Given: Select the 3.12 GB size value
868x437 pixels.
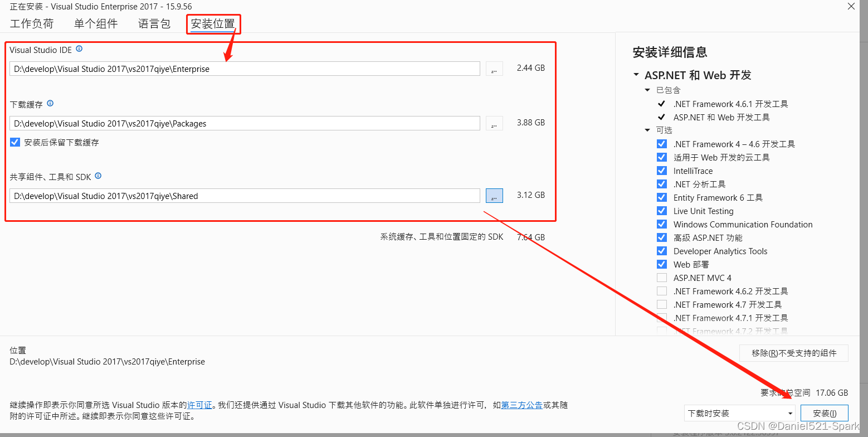Looking at the screenshot, I should click(531, 195).
